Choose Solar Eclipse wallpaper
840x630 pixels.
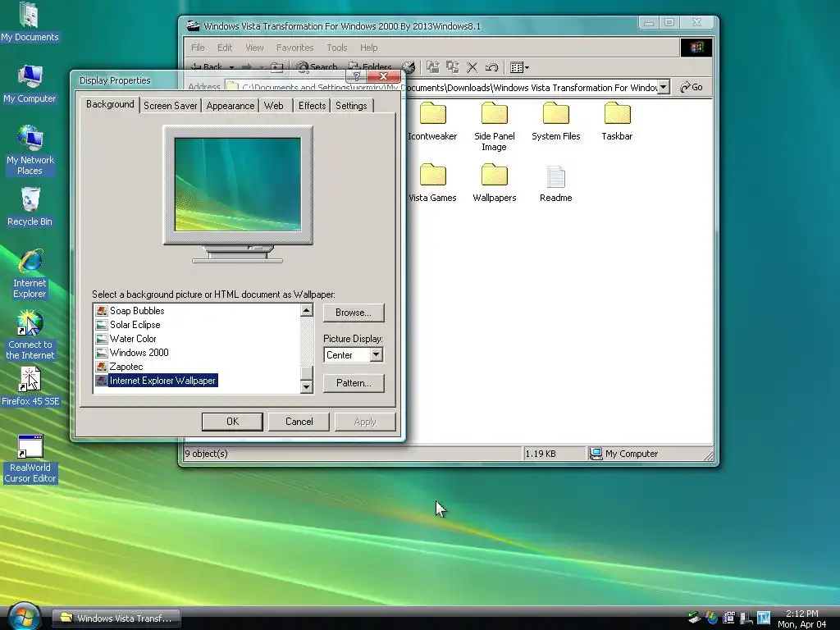tap(135, 325)
